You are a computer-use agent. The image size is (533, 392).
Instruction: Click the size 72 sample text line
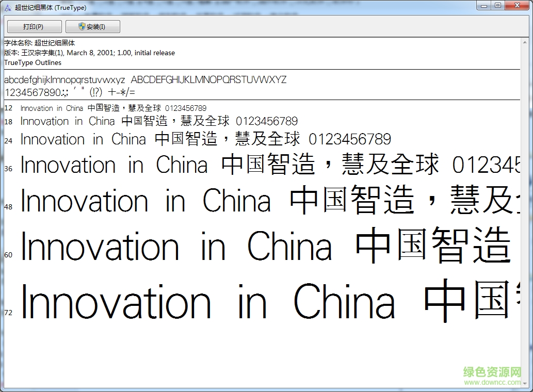270,301
